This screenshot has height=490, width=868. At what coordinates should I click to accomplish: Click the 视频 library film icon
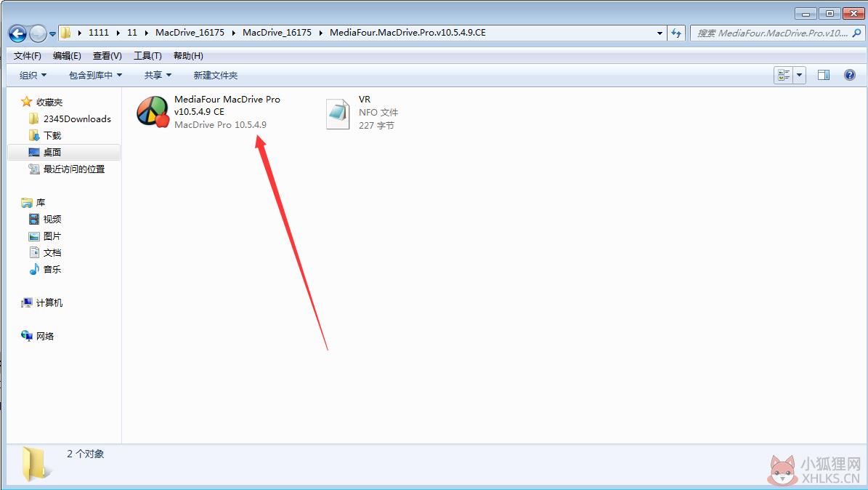pos(33,219)
